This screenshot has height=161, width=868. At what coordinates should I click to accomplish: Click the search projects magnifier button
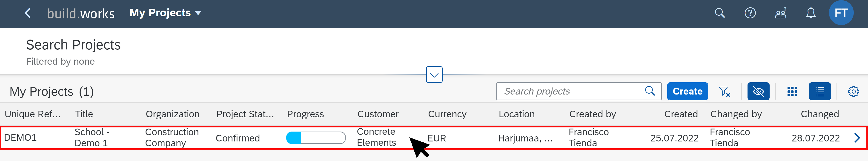click(650, 91)
